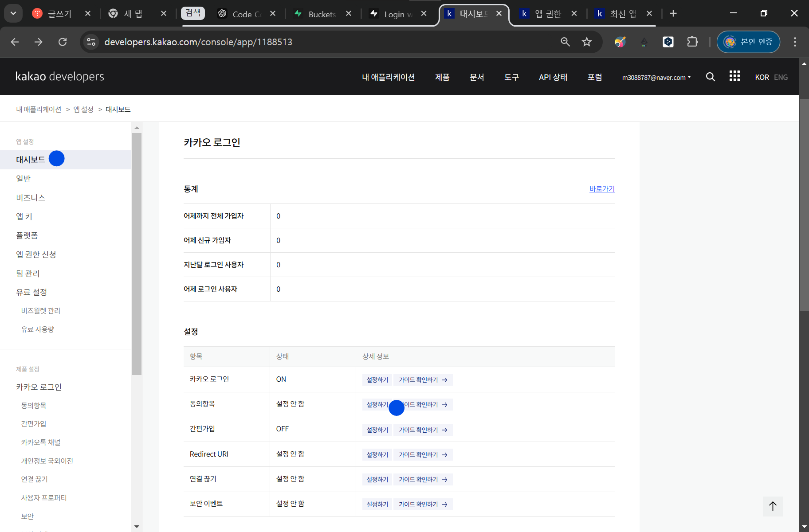
Task: Open the 제품 menu
Action: click(442, 77)
